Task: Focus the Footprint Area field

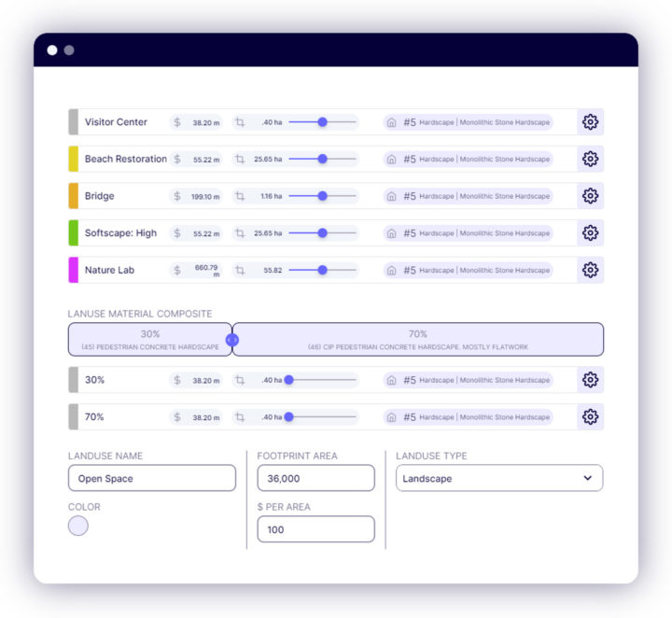Action: point(315,478)
